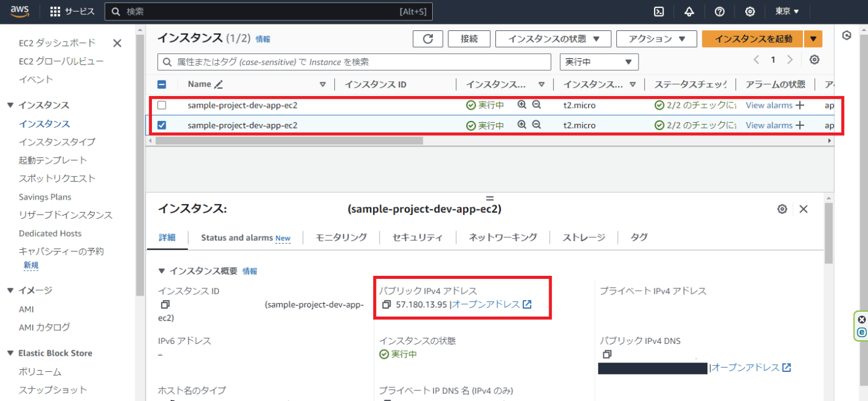Image resolution: width=868 pixels, height=401 pixels.
Task: Open スナップショット in sidebar
Action: click(53, 390)
